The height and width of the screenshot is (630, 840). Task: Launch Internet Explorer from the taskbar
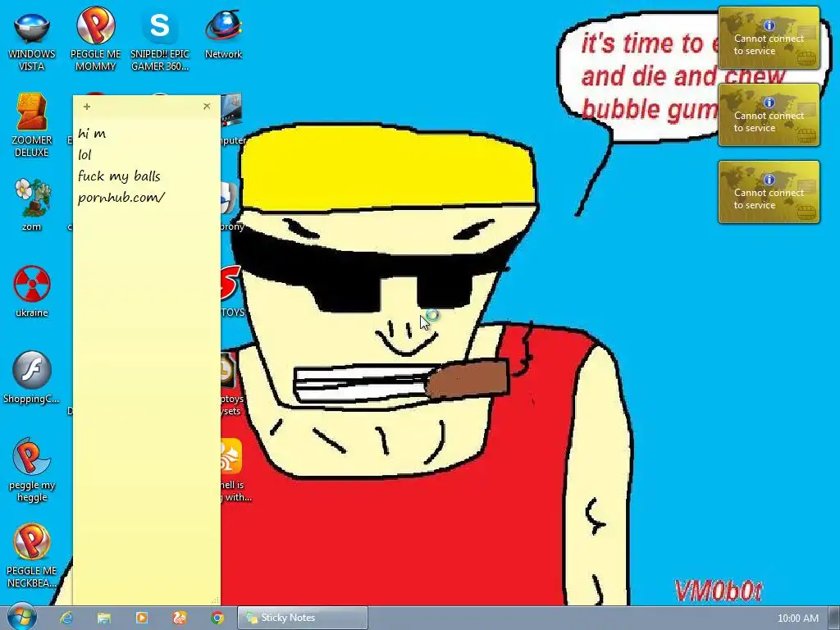[x=66, y=618]
